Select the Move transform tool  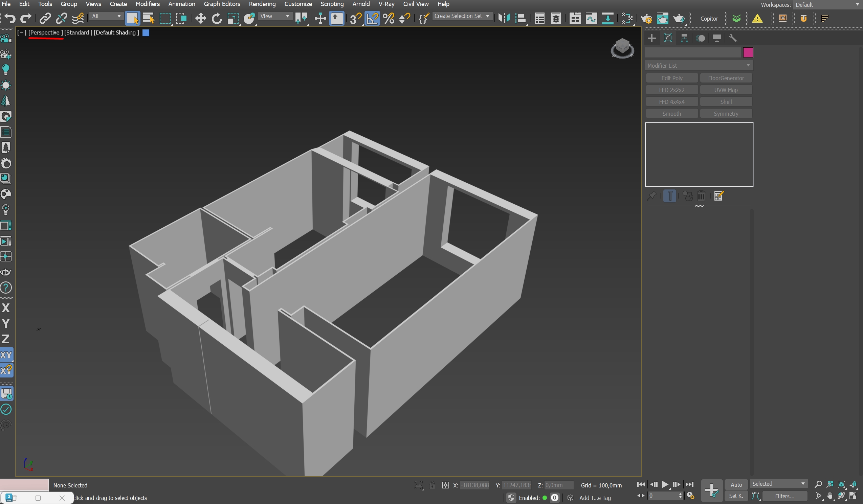point(200,18)
